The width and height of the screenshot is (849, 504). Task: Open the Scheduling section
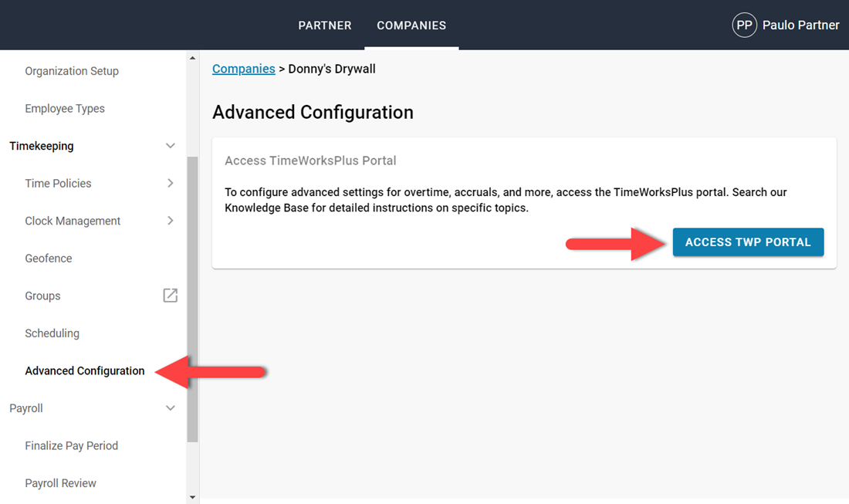pos(52,333)
